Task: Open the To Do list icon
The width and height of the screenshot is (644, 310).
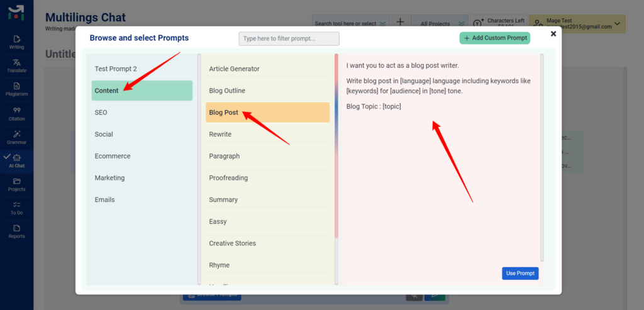Action: tap(16, 208)
